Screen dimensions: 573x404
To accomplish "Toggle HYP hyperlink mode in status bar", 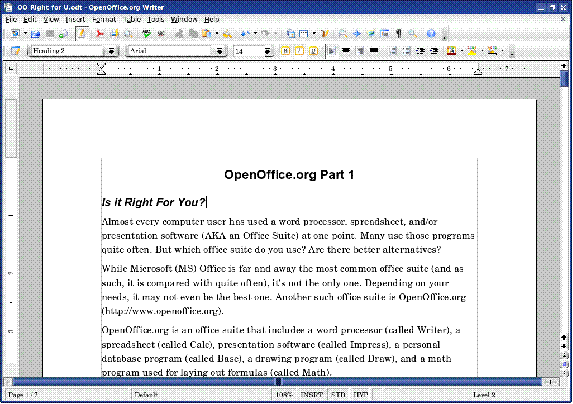I will click(361, 395).
